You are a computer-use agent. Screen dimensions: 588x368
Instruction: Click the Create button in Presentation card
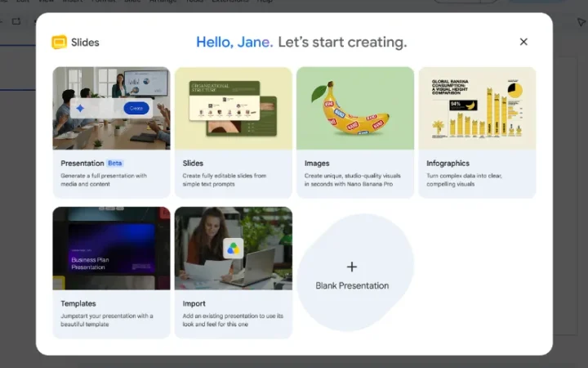[136, 108]
